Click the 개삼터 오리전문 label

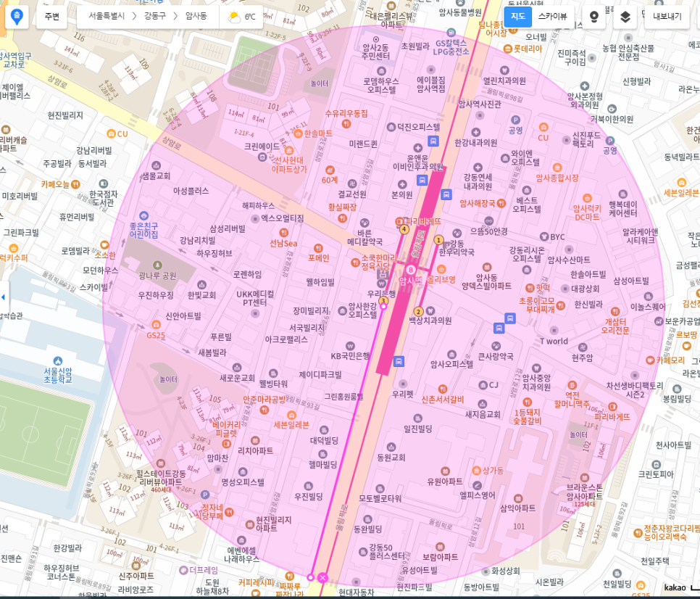pyautogui.click(x=615, y=326)
